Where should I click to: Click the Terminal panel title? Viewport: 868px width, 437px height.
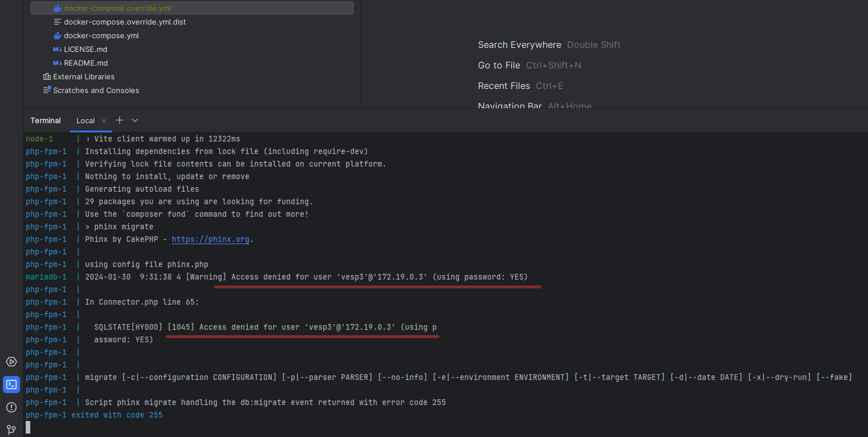coord(46,121)
